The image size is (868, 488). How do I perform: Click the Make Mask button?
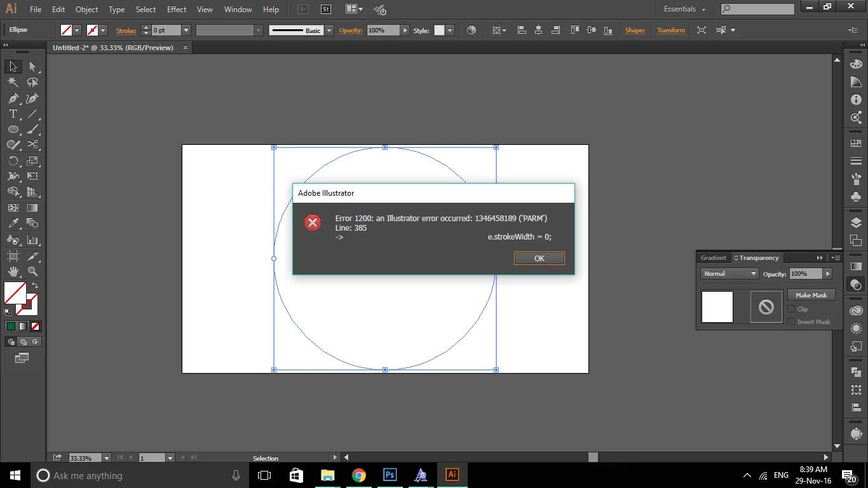click(x=811, y=295)
